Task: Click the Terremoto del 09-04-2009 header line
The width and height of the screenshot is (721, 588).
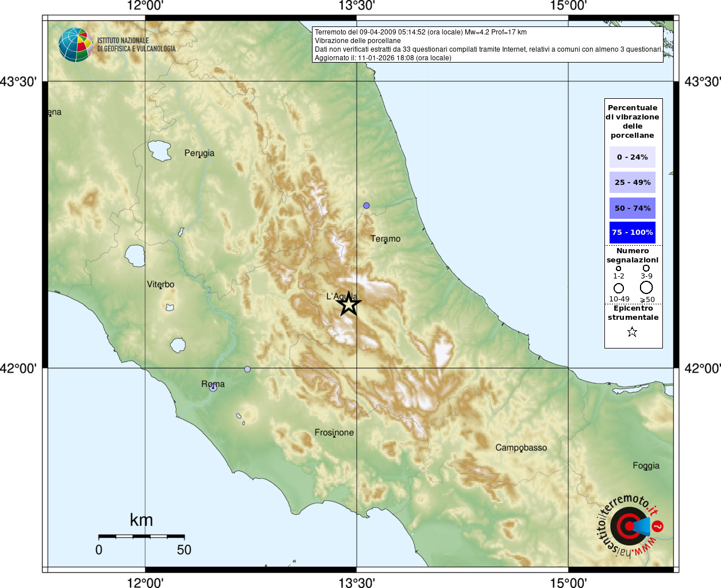Action: coord(421,32)
